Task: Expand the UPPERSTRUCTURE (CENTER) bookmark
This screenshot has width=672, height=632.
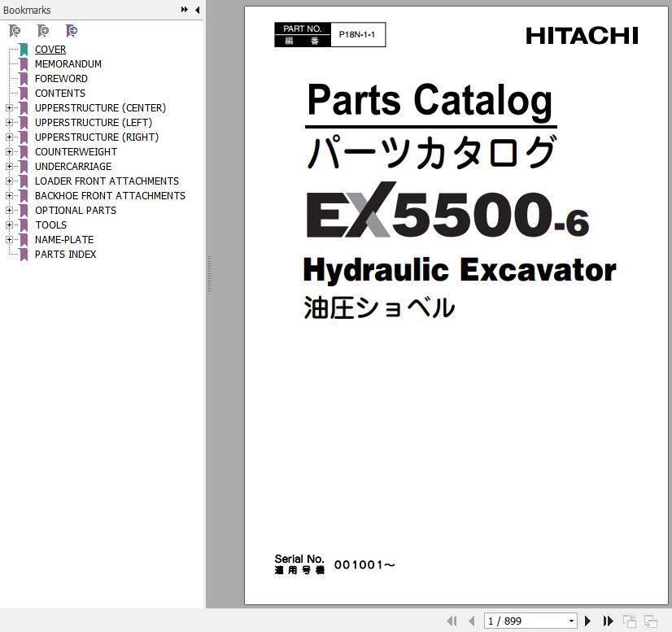Action: [x=9, y=108]
